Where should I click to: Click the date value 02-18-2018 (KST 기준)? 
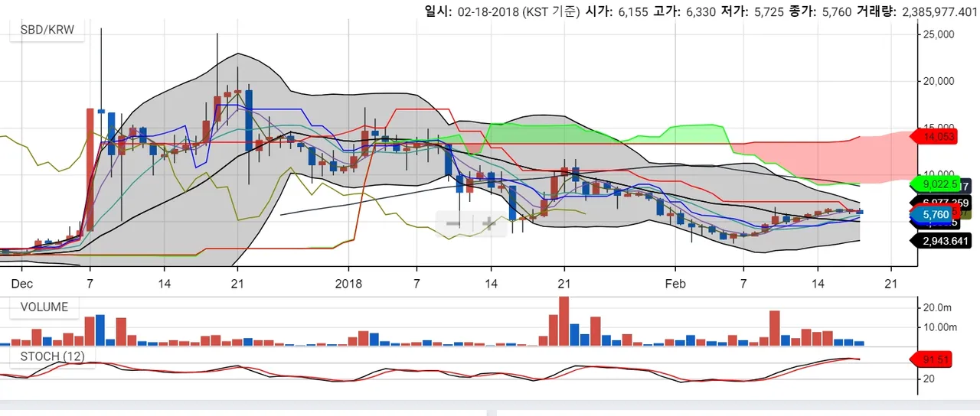pyautogui.click(x=519, y=11)
